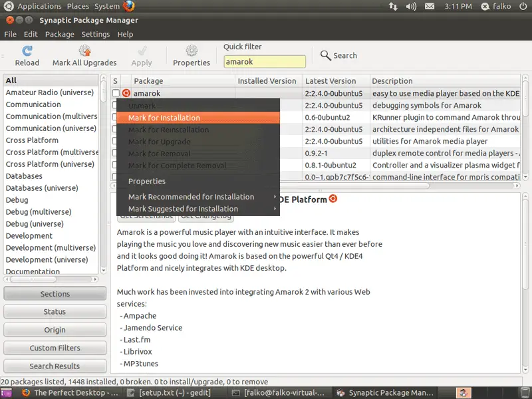Select the amarok package name

(147, 93)
